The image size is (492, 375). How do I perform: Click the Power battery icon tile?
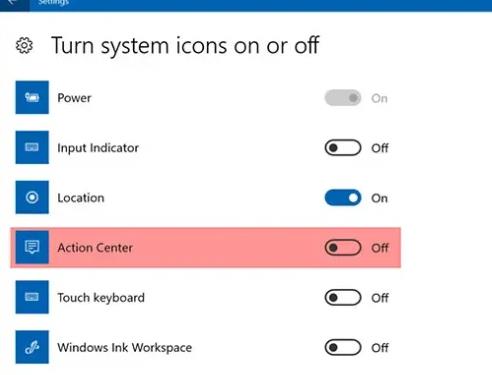click(x=32, y=97)
